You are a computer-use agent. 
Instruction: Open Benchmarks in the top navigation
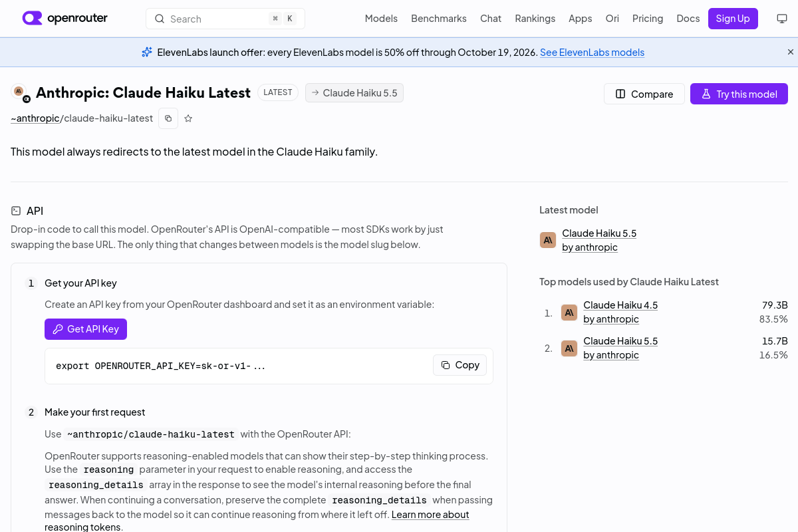[439, 19]
